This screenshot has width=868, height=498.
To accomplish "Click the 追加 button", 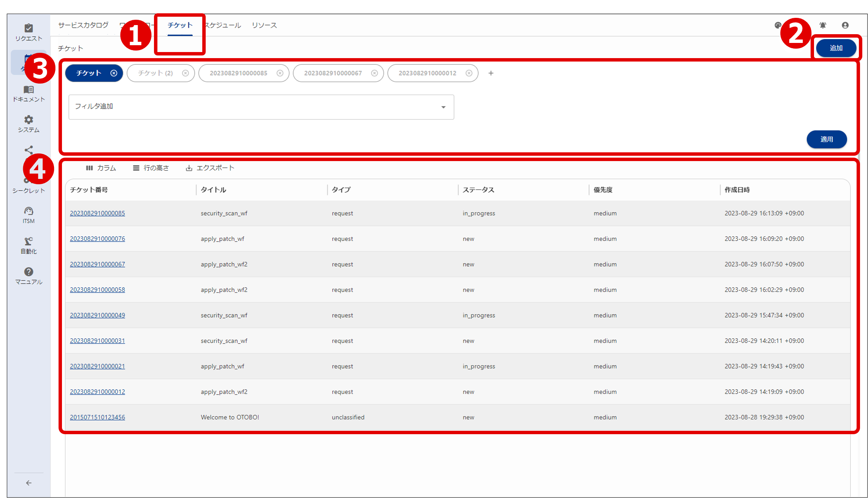I will click(836, 48).
